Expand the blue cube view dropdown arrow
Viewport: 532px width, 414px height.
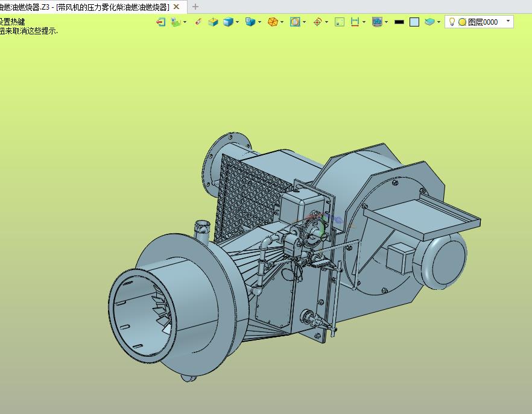(x=237, y=22)
